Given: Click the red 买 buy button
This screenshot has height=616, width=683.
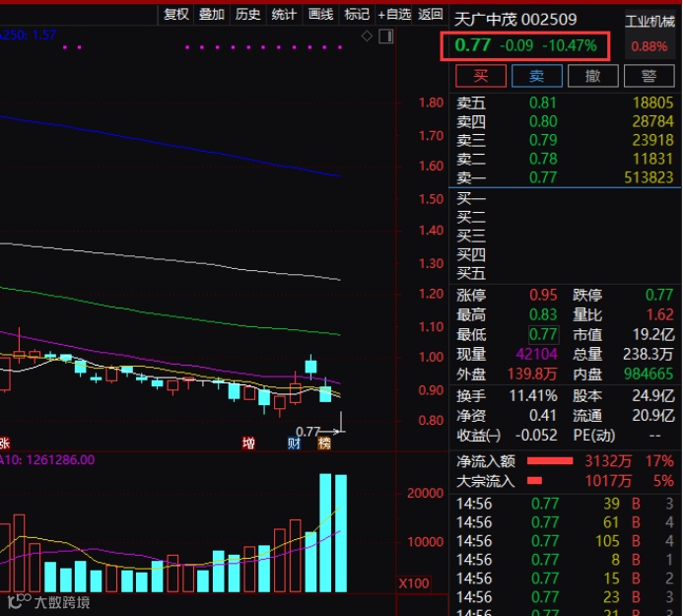Looking at the screenshot, I should (481, 76).
